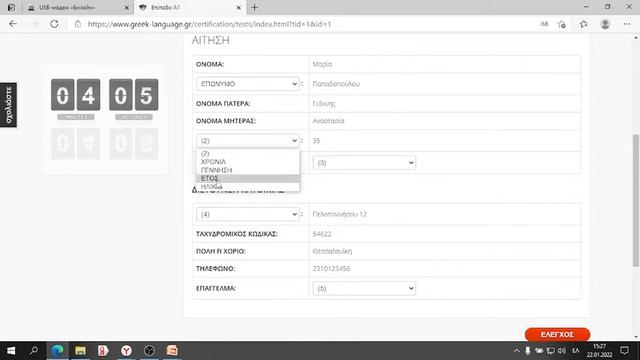Open the OBS Studio taskbar icon
This screenshot has height=360, width=640.
click(149, 351)
